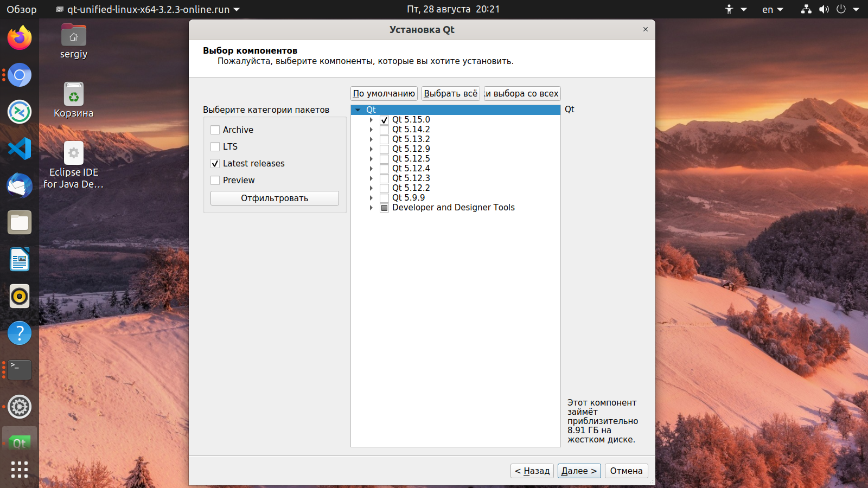Go back with the Назад button
868x488 pixels.
532,471
